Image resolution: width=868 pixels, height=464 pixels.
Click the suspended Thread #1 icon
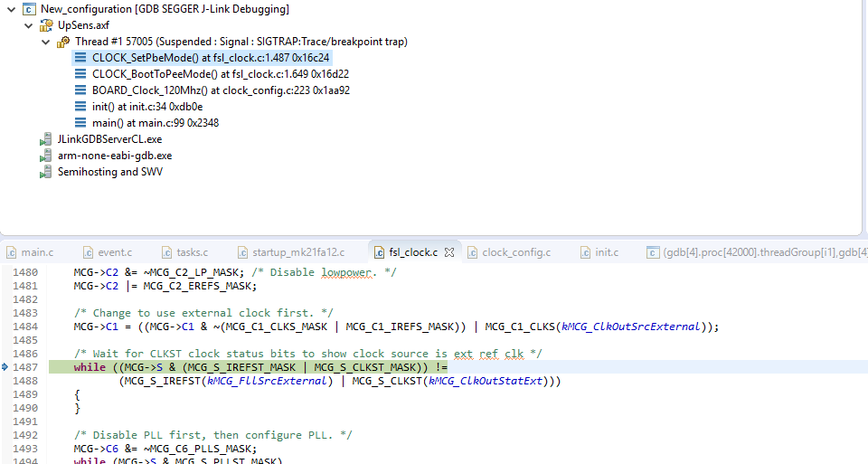coord(63,42)
